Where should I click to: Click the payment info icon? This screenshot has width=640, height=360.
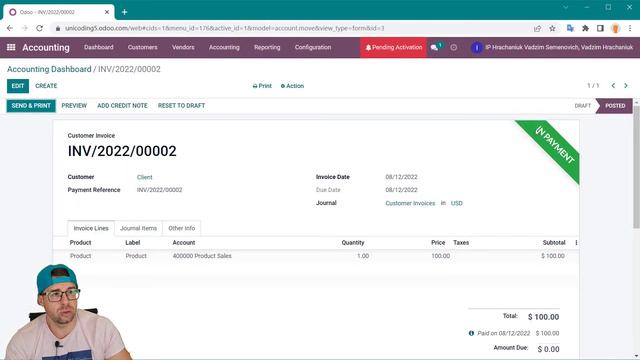tap(471, 333)
